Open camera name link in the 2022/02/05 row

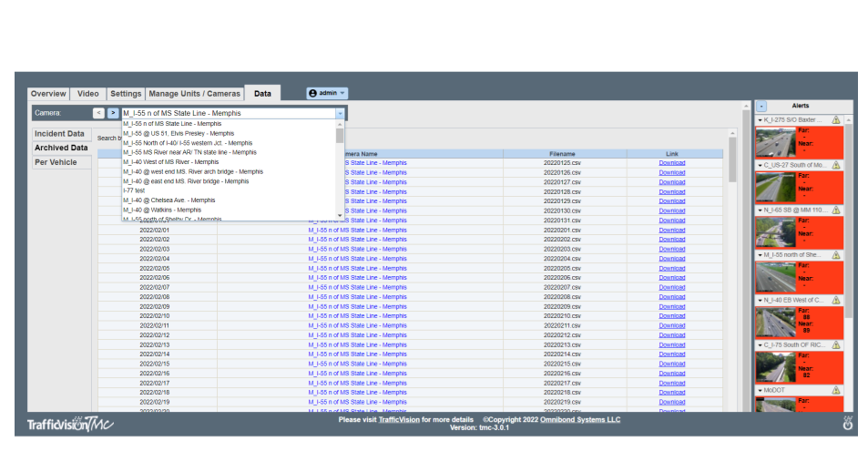357,268
